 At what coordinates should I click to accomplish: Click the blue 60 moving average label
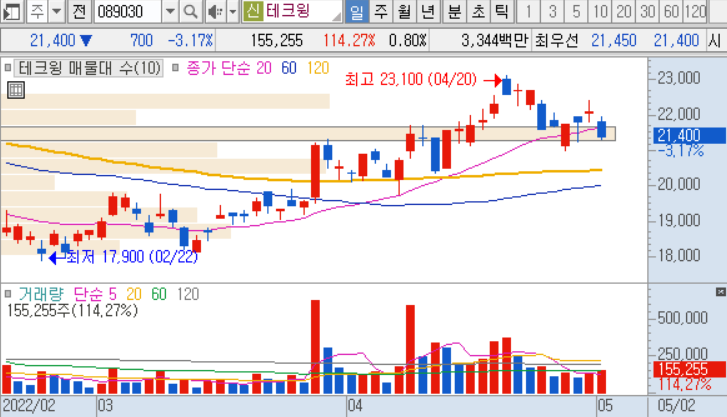coord(289,68)
